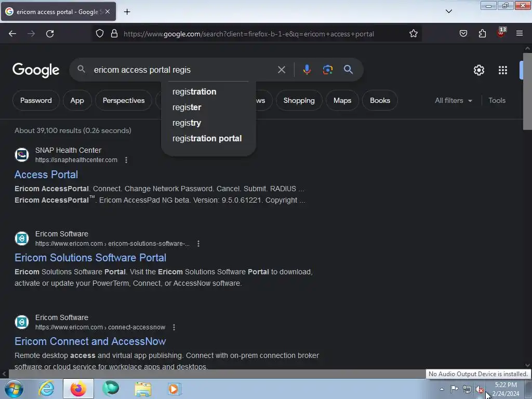Viewport: 532px width, 399px height.
Task: Start search by voice
Action: (307, 70)
